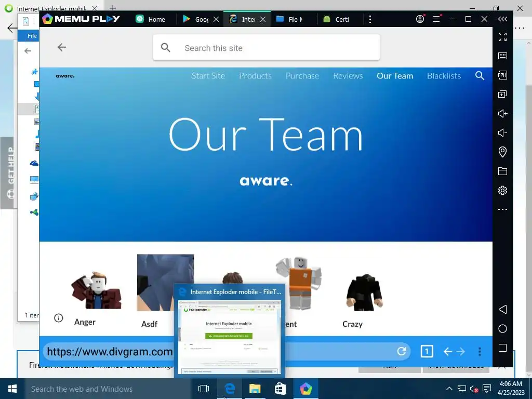Reload the page in mobile browser
Viewport: 532px width, 399px height.
402,351
